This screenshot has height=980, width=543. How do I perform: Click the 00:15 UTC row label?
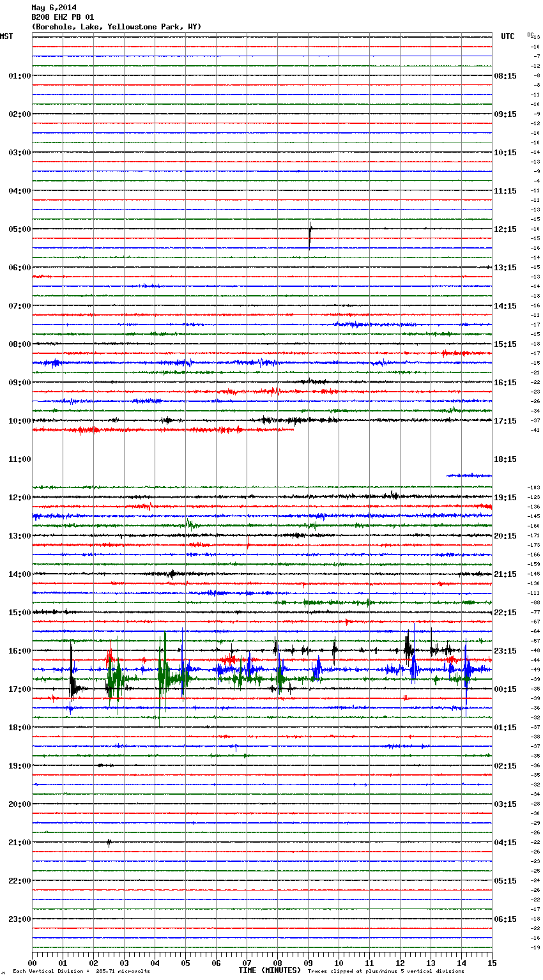pos(505,689)
